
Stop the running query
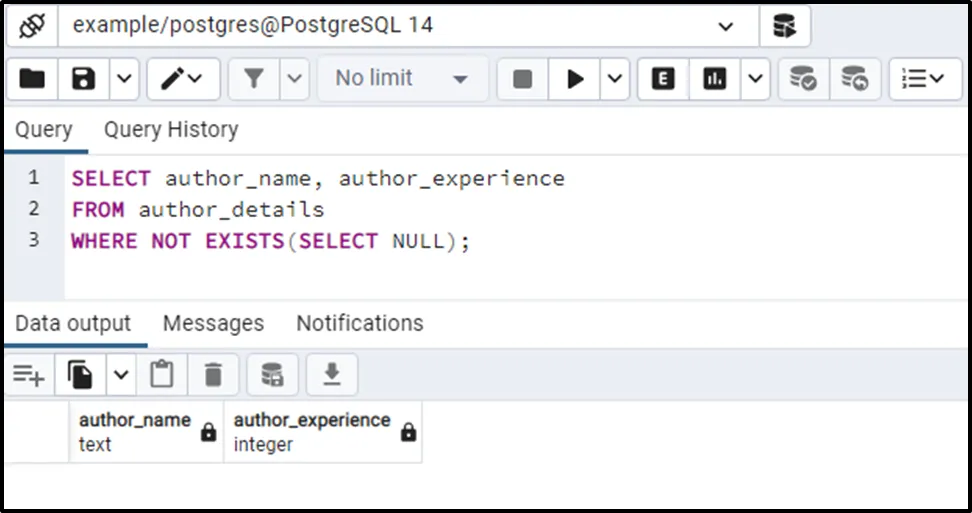pyautogui.click(x=522, y=79)
